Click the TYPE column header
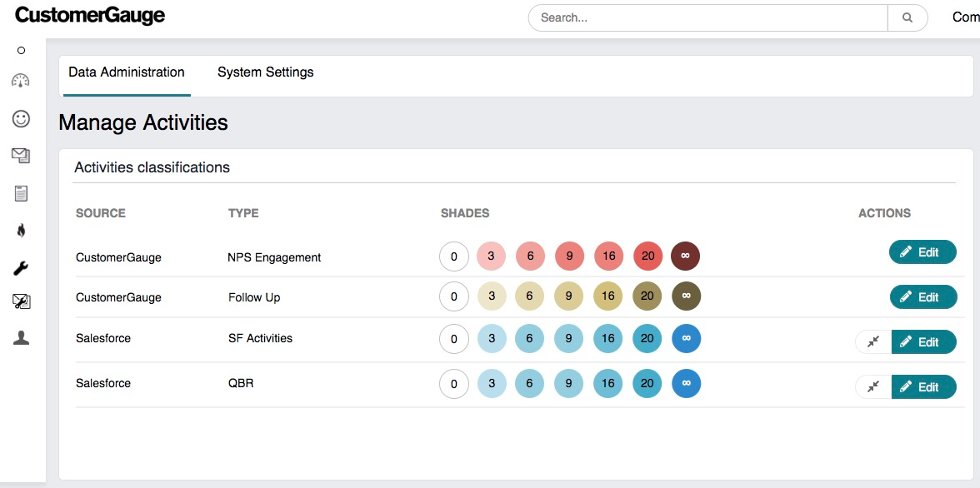The height and width of the screenshot is (488, 980). tap(243, 213)
